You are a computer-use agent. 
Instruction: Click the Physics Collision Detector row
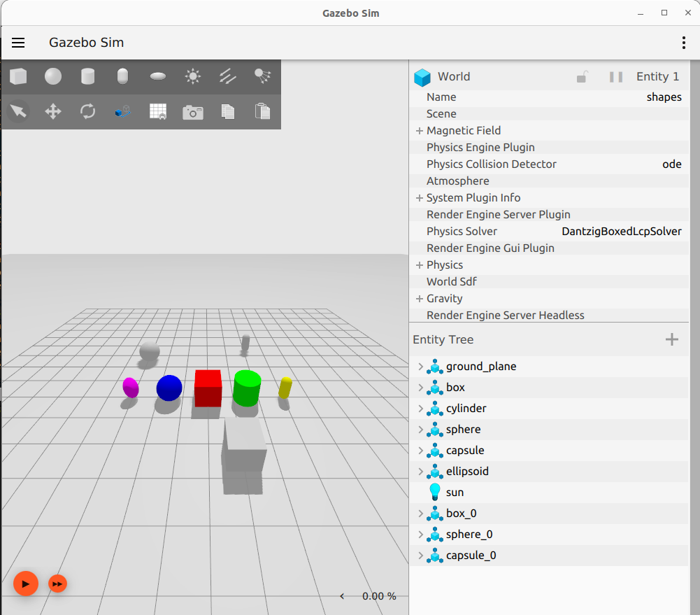click(549, 164)
